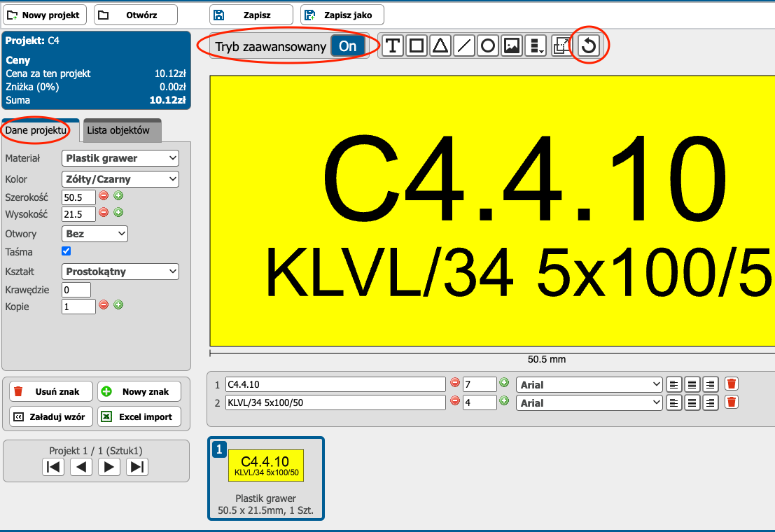This screenshot has height=532, width=775.
Task: Click the Insert image icon
Action: point(512,47)
